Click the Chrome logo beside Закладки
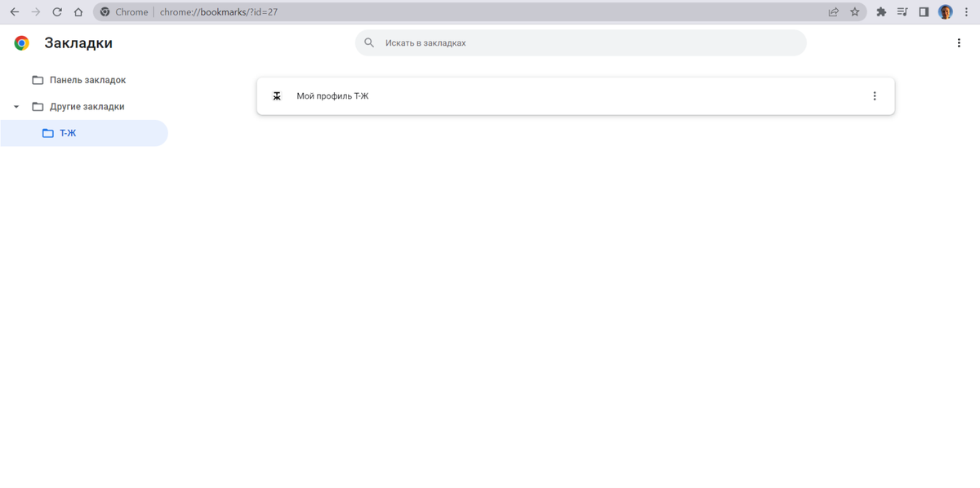980x488 pixels. [x=22, y=43]
